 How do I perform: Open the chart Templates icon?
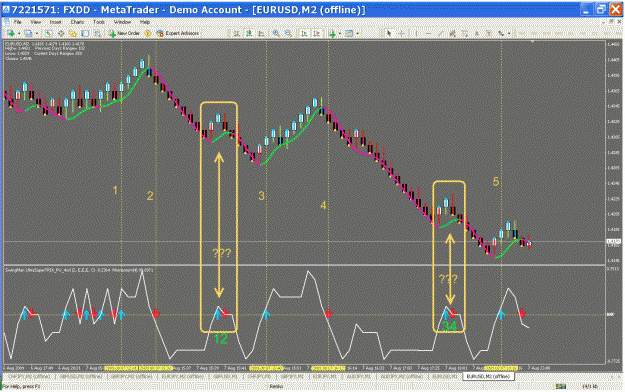click(x=349, y=33)
